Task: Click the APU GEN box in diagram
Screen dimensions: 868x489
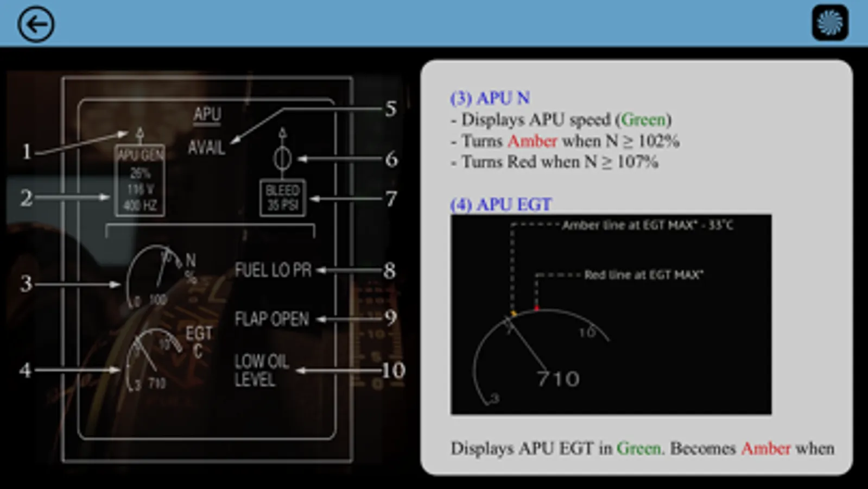Action: pyautogui.click(x=140, y=180)
